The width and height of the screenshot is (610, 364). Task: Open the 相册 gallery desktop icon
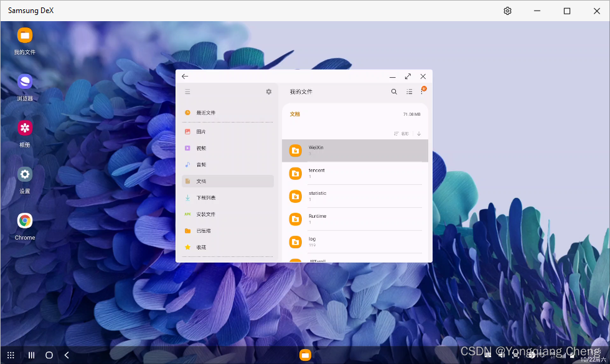[x=24, y=133]
